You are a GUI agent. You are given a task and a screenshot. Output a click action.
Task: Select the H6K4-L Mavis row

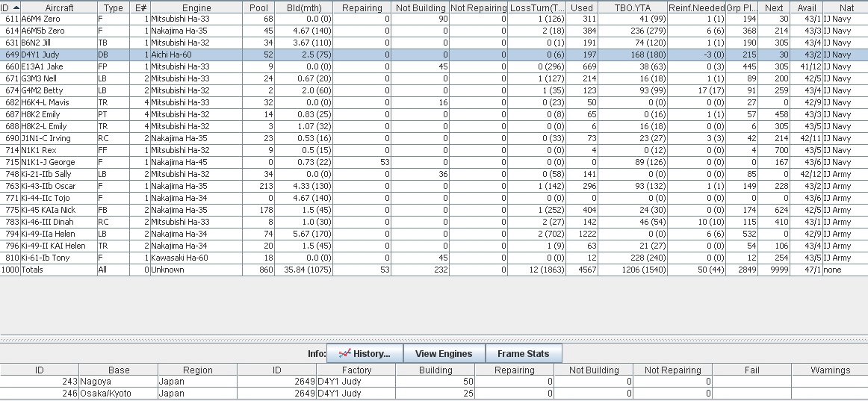(434, 102)
